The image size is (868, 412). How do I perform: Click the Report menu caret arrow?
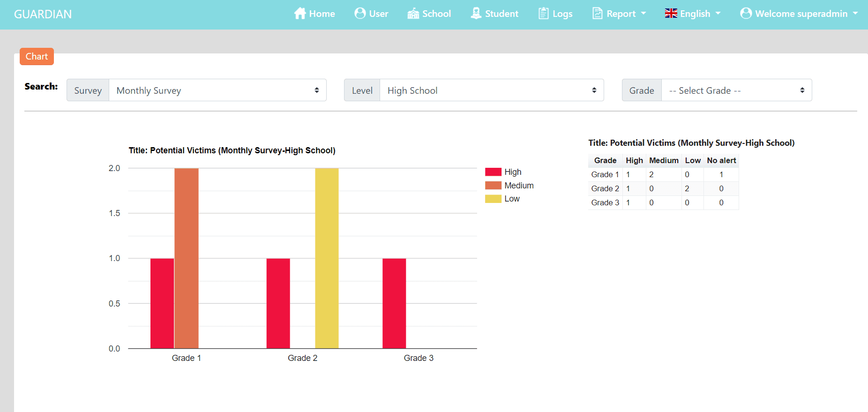[x=644, y=14]
